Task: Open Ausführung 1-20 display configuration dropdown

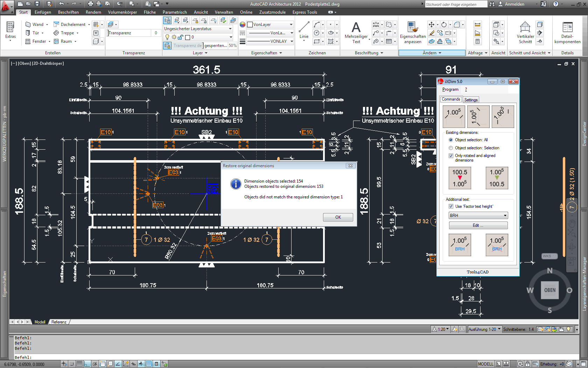Action: [485, 329]
